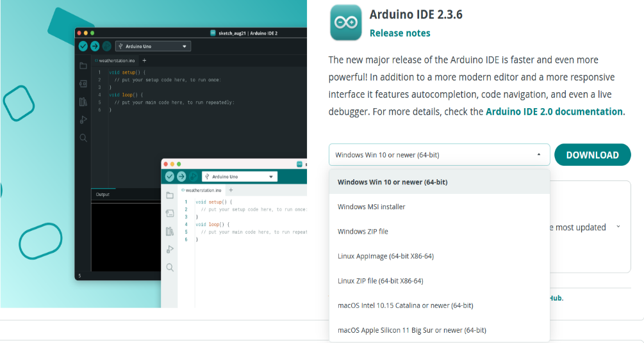Choose Windows ZIP file option
Image resolution: width=644 pixels, height=343 pixels.
tap(440, 232)
